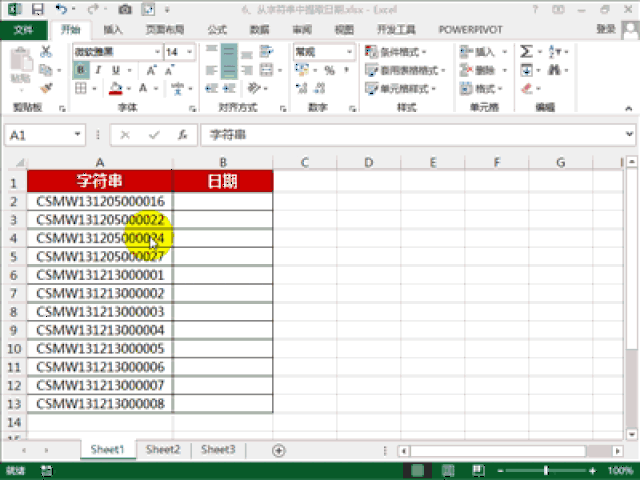Open Conditional Formatting dropdown

pyautogui.click(x=395, y=52)
